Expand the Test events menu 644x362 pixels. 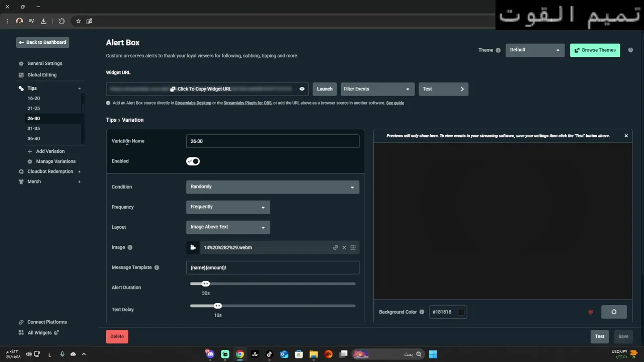pos(443,89)
